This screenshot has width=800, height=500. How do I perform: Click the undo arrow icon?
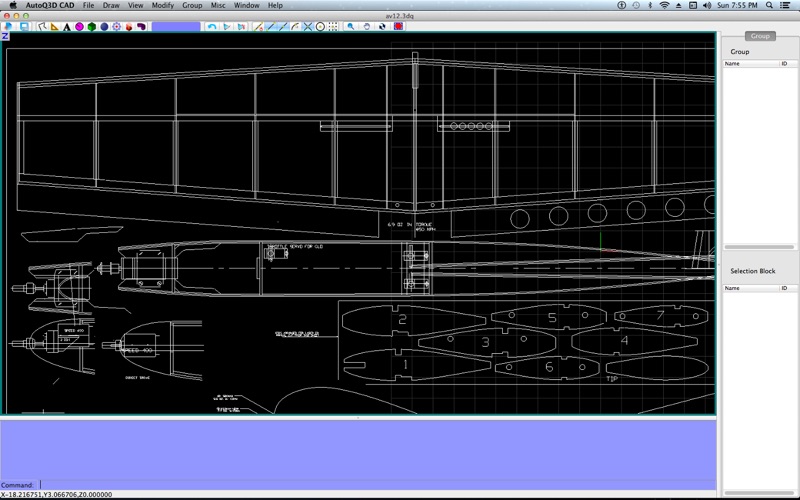tap(213, 26)
